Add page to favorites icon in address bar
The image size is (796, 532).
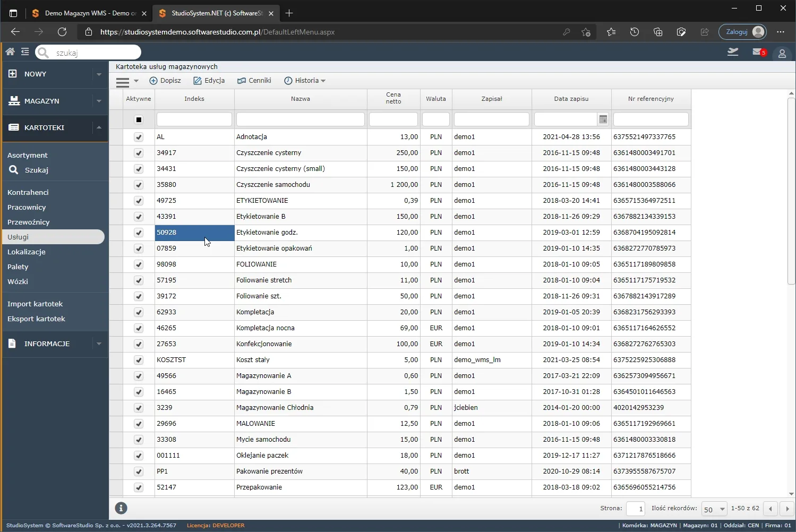click(x=586, y=32)
